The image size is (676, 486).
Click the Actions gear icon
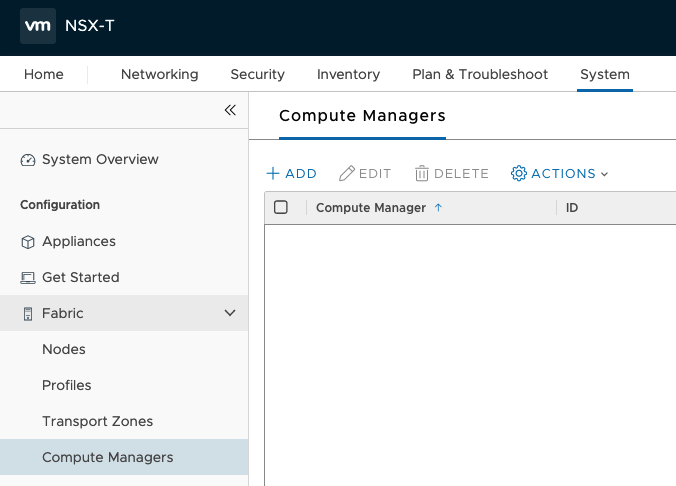[518, 173]
